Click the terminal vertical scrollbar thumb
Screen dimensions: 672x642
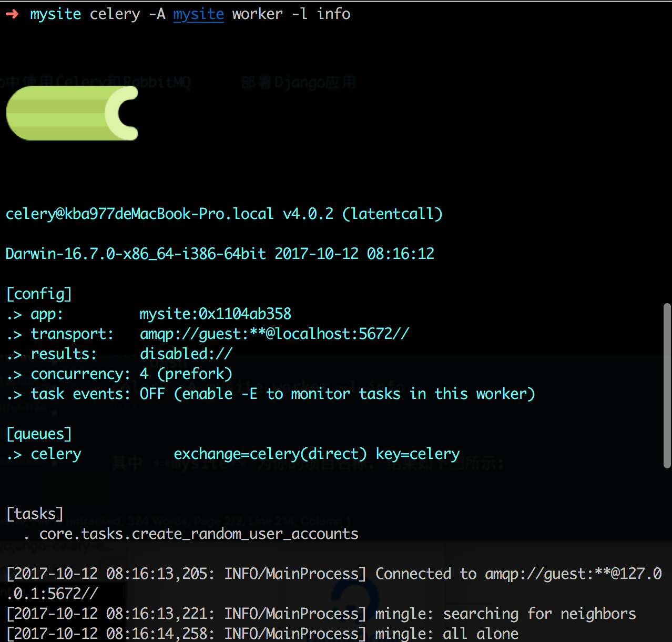click(667, 385)
